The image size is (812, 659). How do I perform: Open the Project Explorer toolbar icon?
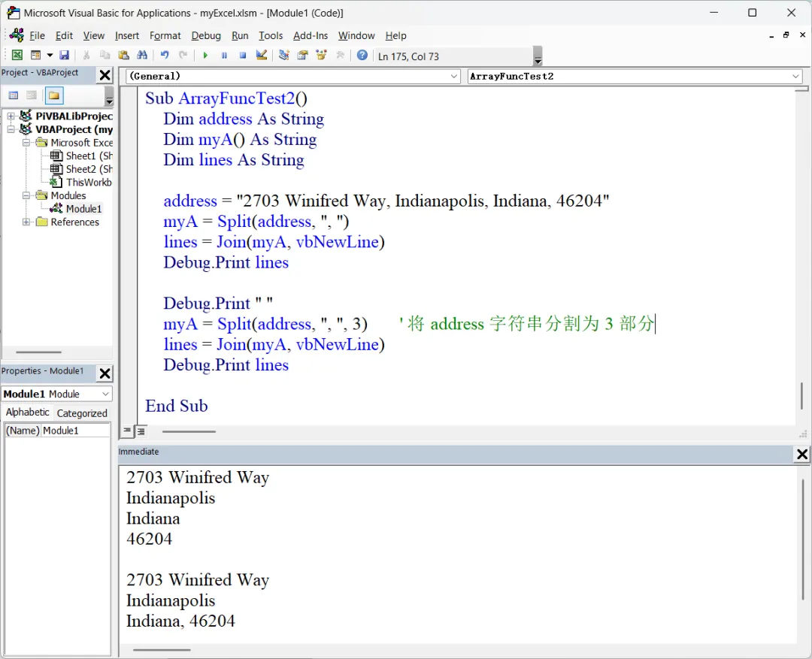(283, 55)
